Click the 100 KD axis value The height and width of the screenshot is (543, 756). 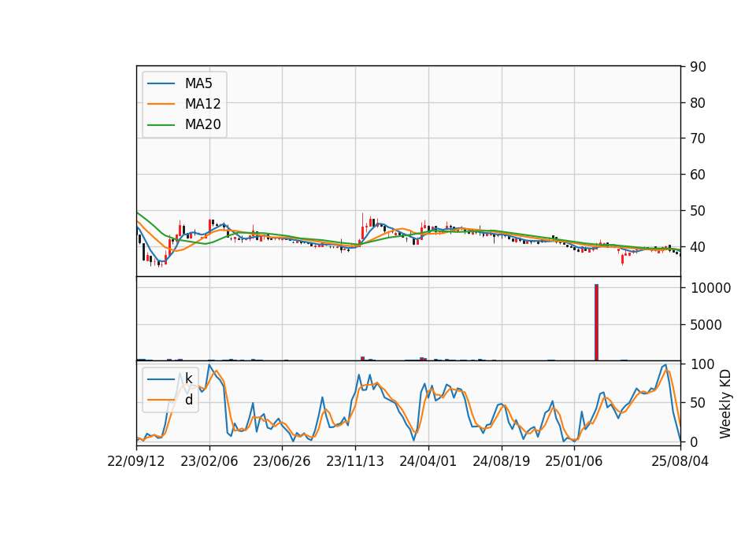click(x=702, y=364)
